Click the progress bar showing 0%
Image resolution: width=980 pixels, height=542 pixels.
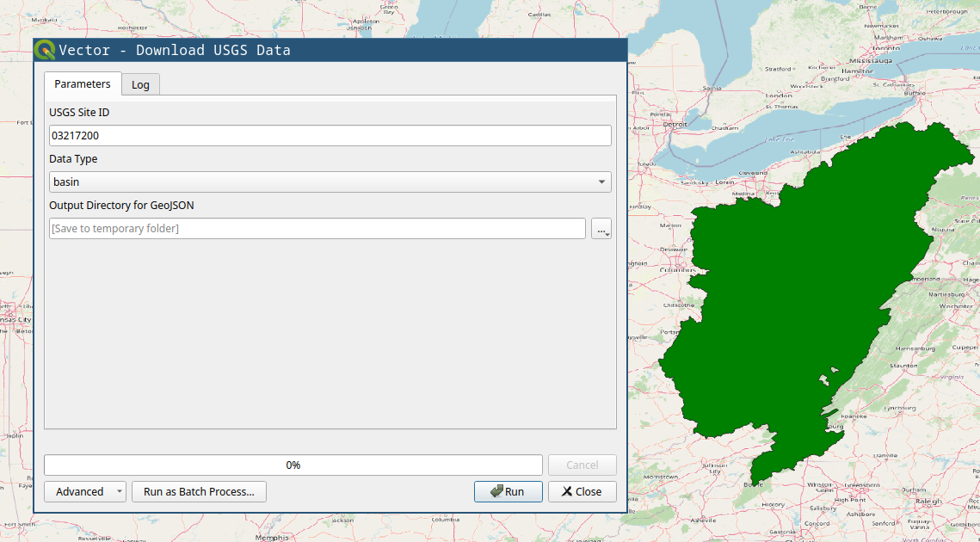[x=293, y=465]
